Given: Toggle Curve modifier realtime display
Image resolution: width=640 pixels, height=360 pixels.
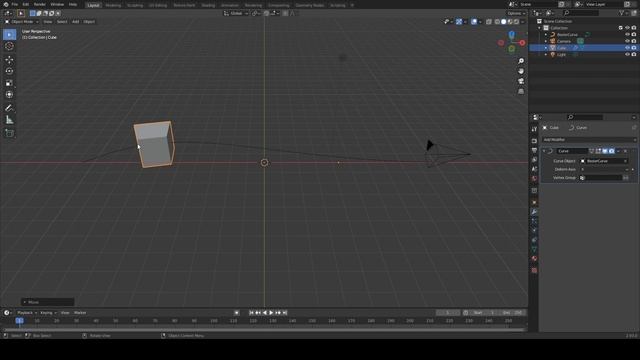Looking at the screenshot, I should click(x=605, y=151).
